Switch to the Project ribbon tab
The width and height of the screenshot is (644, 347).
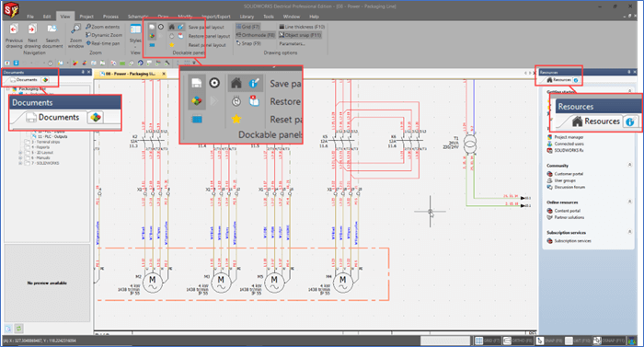point(86,17)
